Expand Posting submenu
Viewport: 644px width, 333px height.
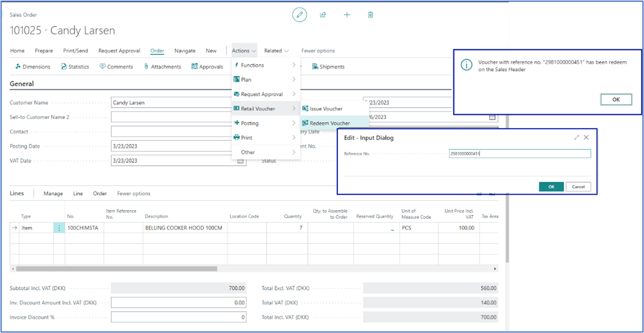266,123
